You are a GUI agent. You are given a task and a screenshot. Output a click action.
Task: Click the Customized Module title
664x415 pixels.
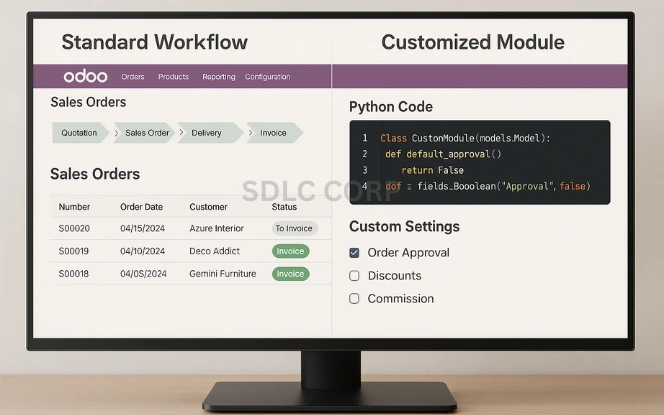click(x=473, y=42)
